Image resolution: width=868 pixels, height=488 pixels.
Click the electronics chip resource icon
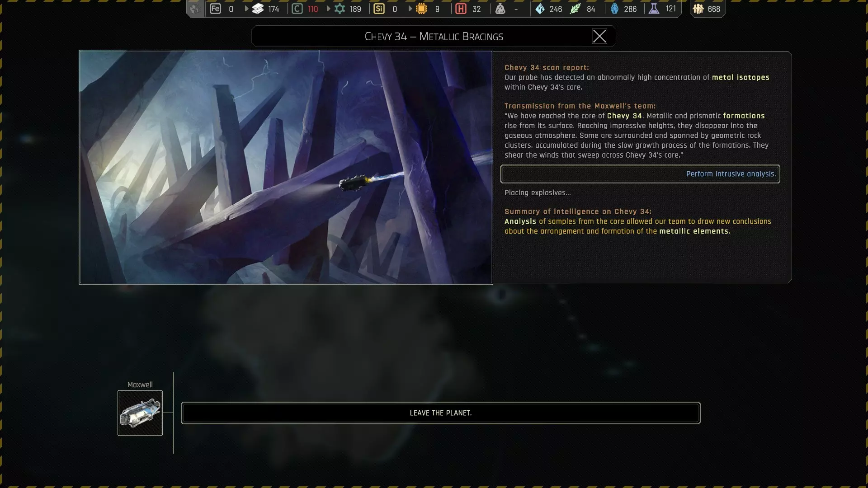pos(421,9)
